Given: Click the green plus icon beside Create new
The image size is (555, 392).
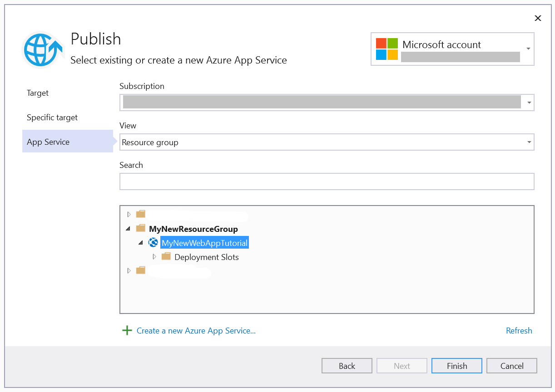Looking at the screenshot, I should 127,330.
